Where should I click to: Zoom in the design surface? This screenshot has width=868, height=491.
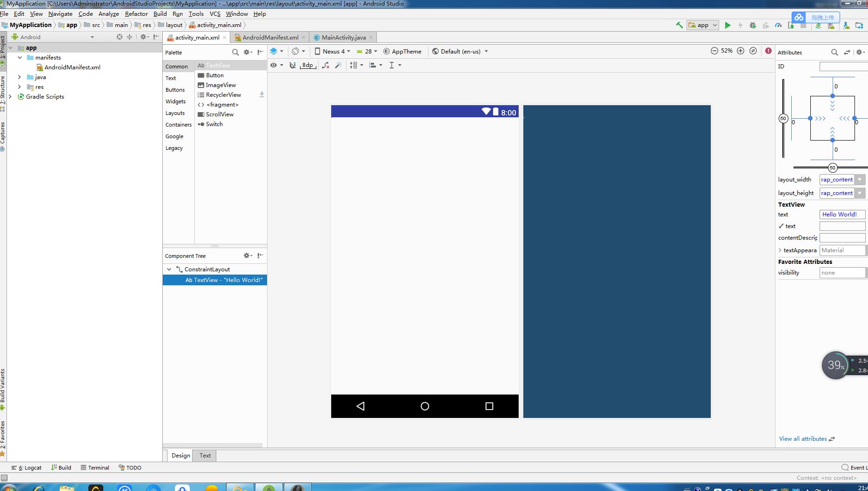(x=741, y=51)
